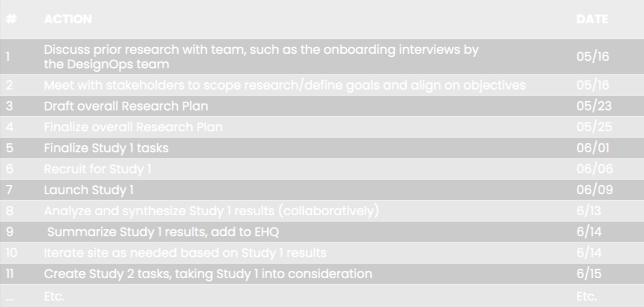
Task: Click the ACTION column header
Action: click(68, 19)
